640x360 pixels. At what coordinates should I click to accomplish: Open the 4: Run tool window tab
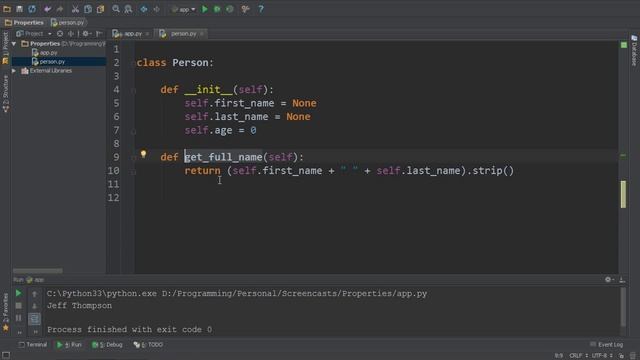point(69,345)
